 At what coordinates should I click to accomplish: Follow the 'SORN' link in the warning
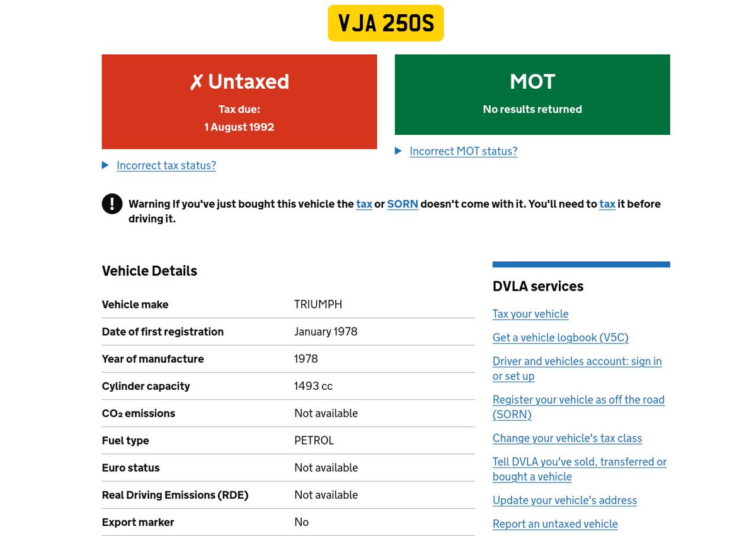[403, 203]
